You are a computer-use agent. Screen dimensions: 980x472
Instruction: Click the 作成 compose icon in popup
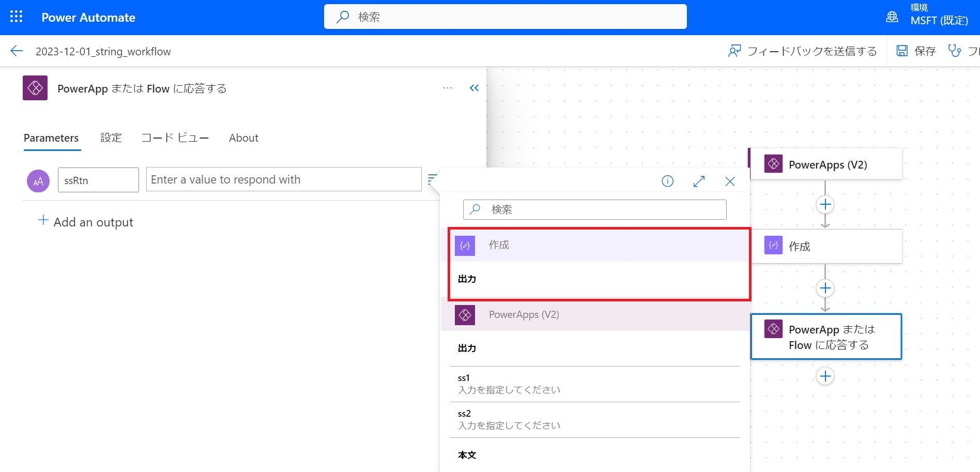pyautogui.click(x=465, y=245)
